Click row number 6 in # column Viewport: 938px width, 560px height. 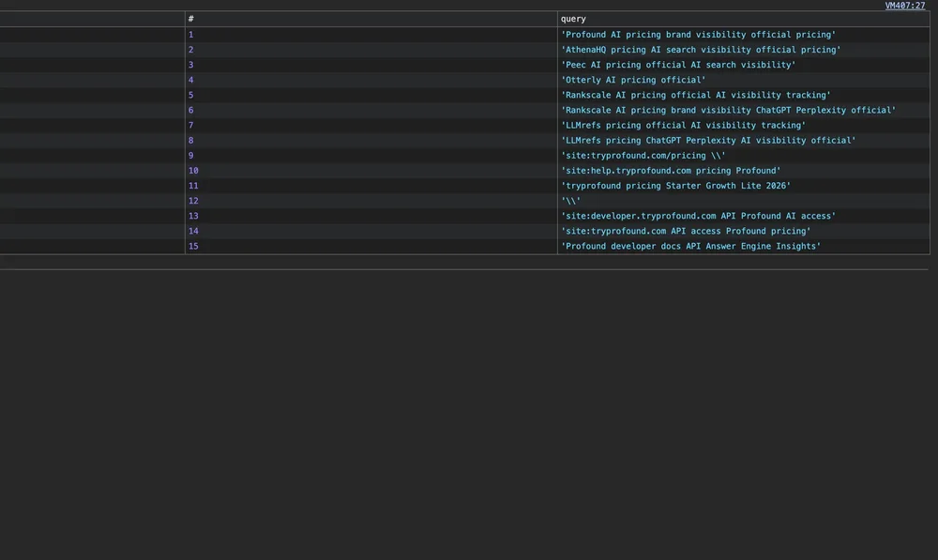pyautogui.click(x=190, y=110)
